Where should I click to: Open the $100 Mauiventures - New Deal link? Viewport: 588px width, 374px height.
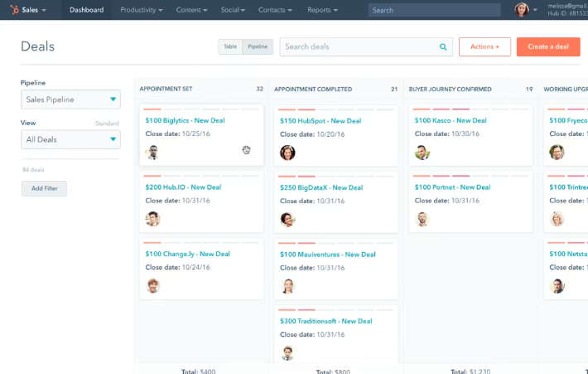(327, 255)
